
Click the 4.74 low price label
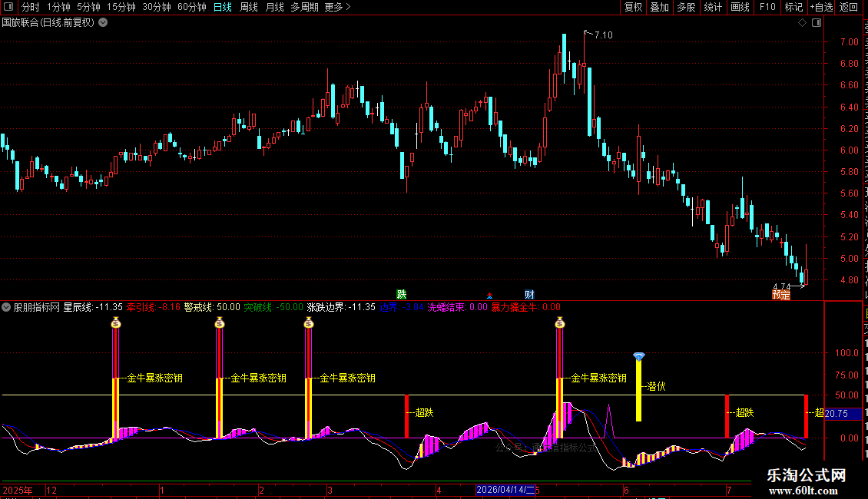[782, 286]
